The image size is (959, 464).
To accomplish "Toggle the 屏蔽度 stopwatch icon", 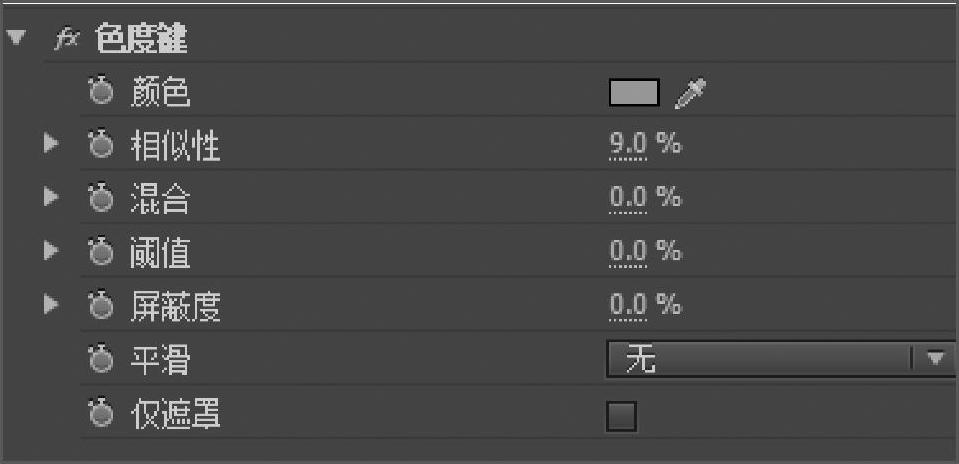I will coord(100,305).
